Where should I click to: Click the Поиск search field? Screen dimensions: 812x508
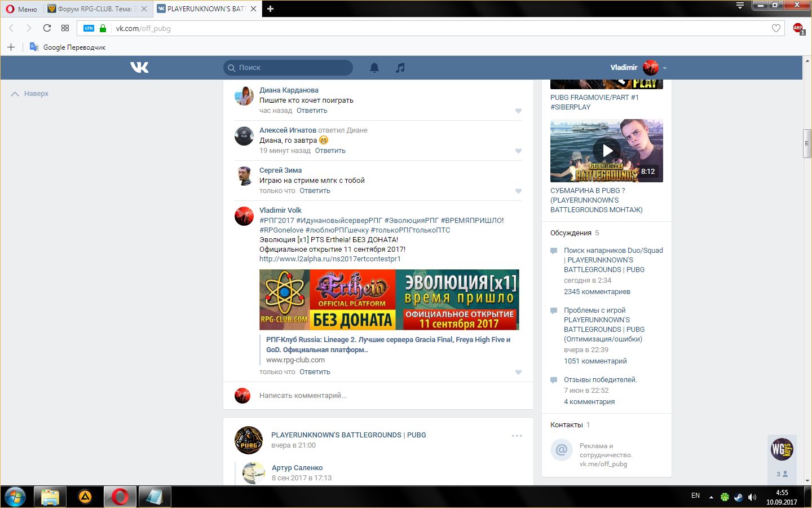pos(288,68)
